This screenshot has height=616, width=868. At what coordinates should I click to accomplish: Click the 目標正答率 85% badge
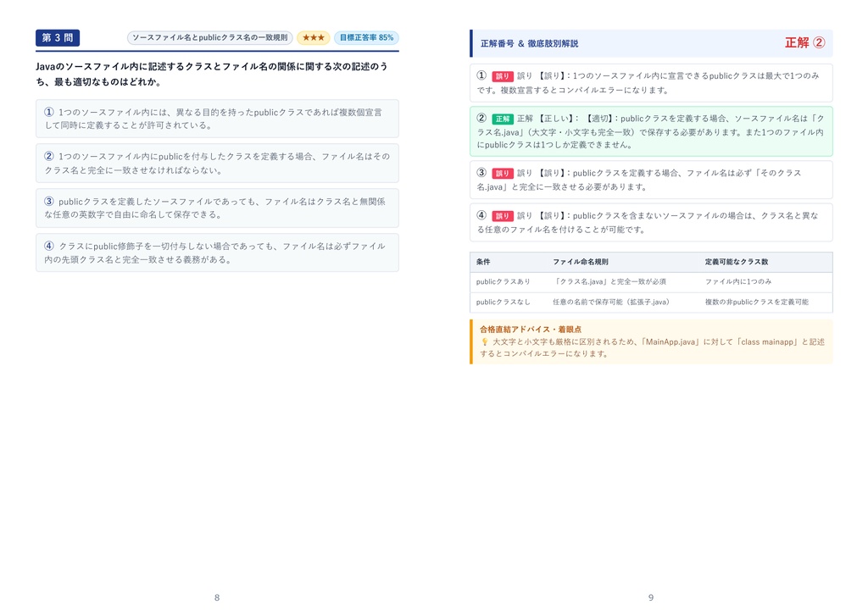366,37
